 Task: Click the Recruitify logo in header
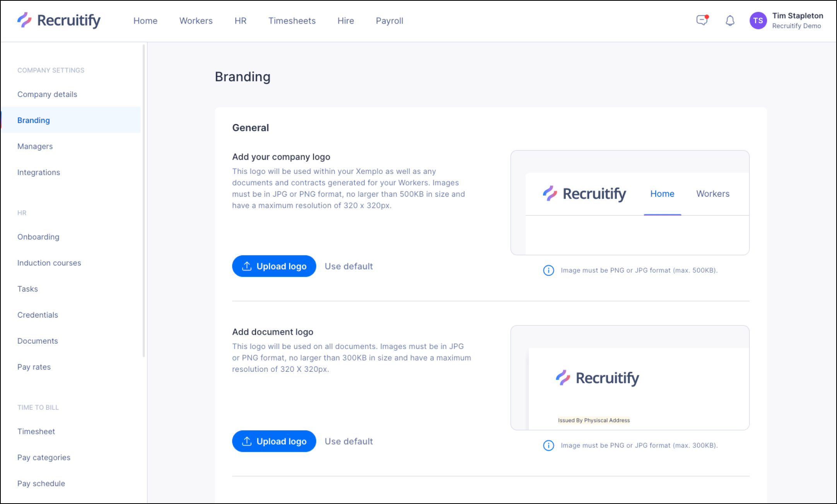point(59,20)
